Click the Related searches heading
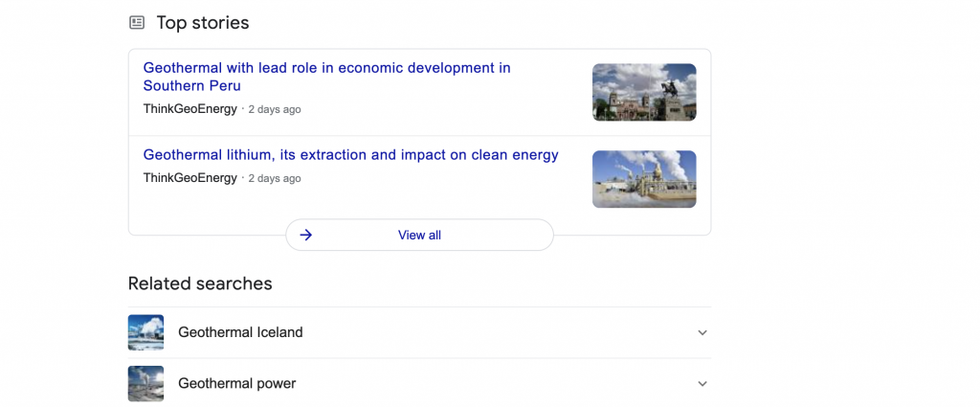Image resolution: width=980 pixels, height=407 pixels. 200,283
